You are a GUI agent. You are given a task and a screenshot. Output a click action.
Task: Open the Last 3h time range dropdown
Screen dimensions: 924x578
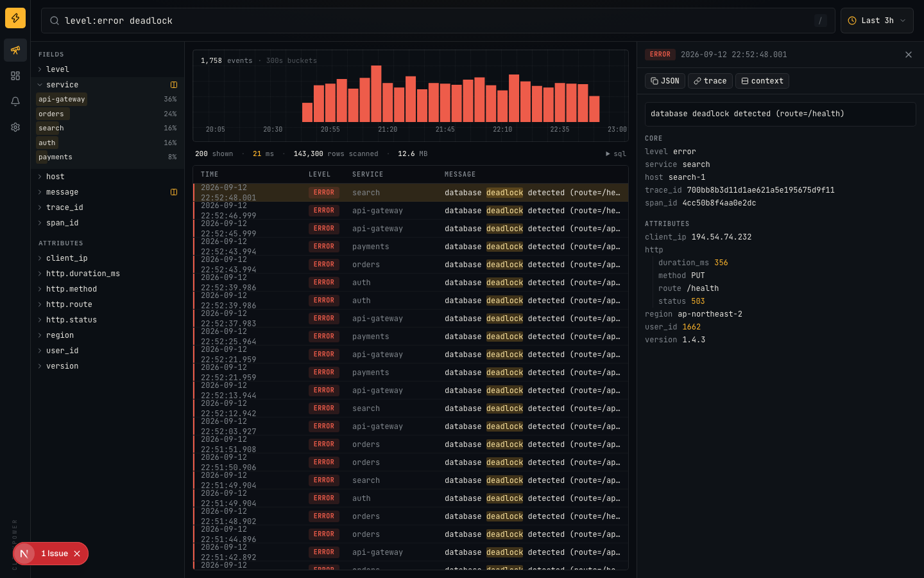coord(877,21)
